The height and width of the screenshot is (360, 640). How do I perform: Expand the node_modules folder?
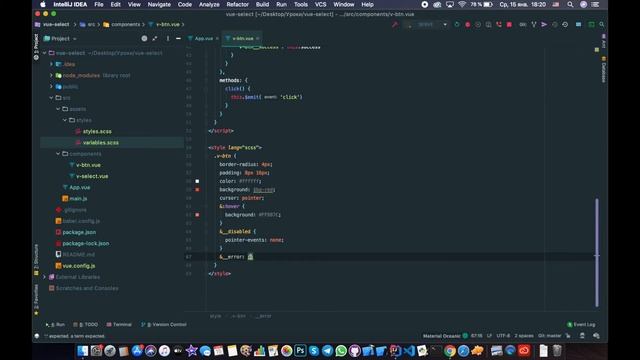coord(51,76)
